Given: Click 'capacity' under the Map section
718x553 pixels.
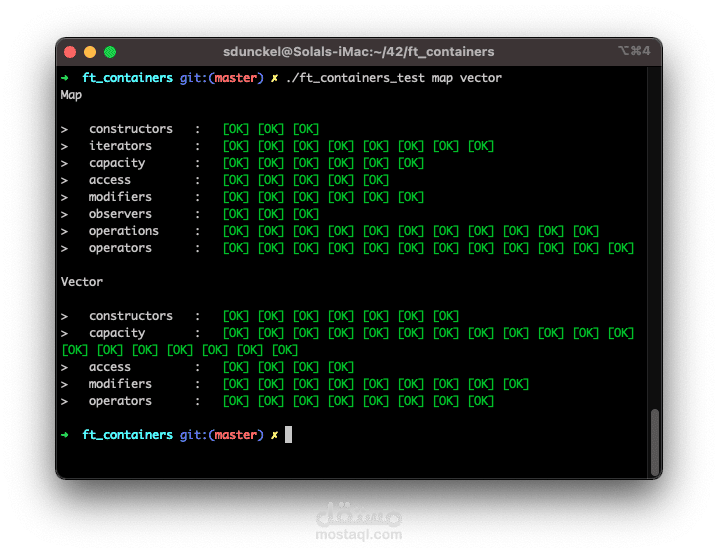Looking at the screenshot, I should tap(117, 163).
